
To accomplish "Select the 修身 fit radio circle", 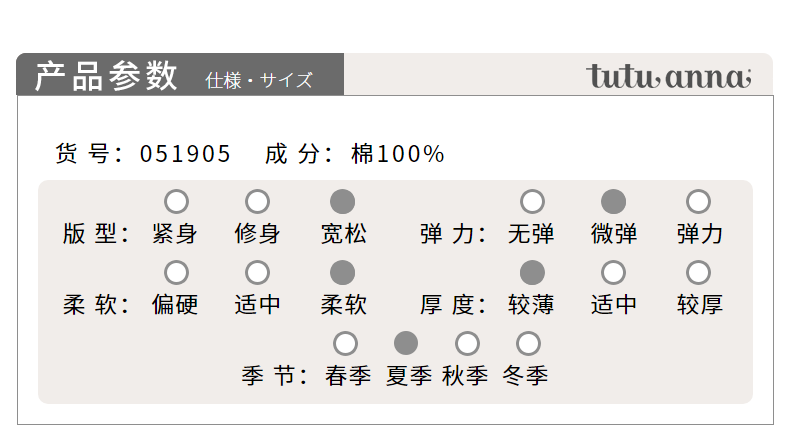I will 257,201.
